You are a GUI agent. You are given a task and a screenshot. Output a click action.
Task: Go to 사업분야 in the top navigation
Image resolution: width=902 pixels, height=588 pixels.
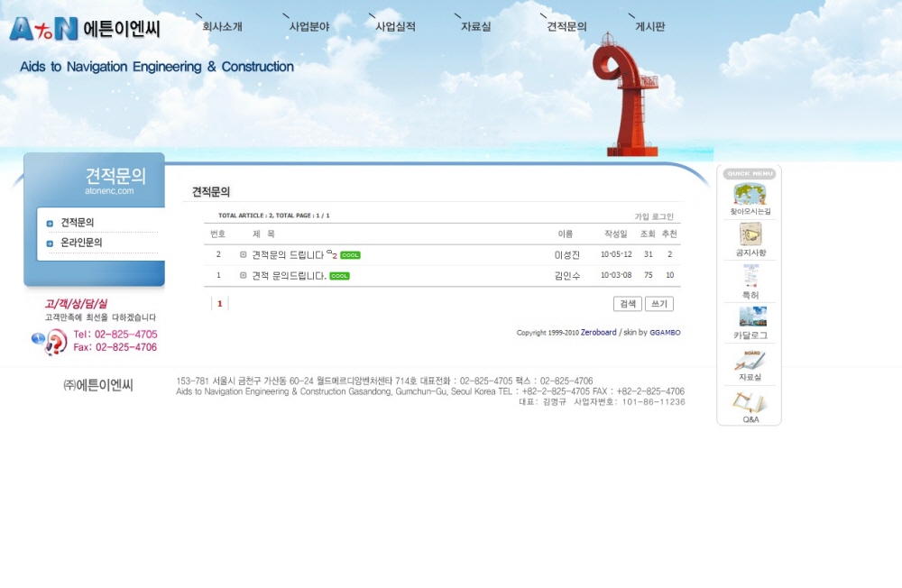coord(308,27)
